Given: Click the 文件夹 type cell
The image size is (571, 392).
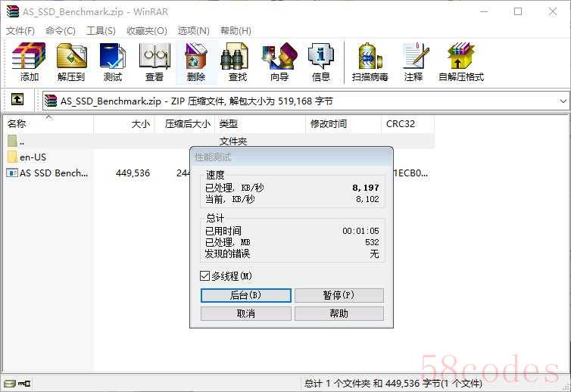Looking at the screenshot, I should pyautogui.click(x=233, y=142).
